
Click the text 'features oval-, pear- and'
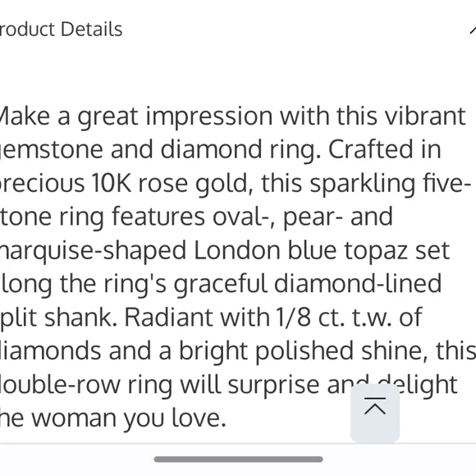tap(252, 217)
